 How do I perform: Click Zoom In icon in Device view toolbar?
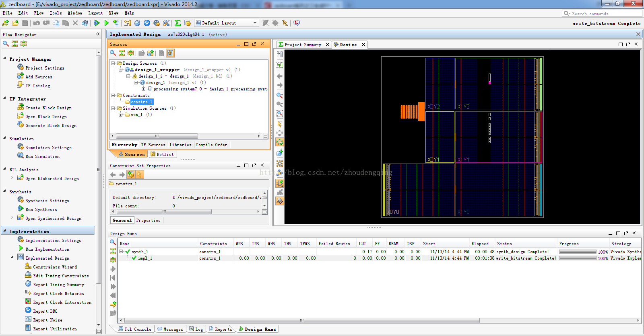click(x=280, y=95)
